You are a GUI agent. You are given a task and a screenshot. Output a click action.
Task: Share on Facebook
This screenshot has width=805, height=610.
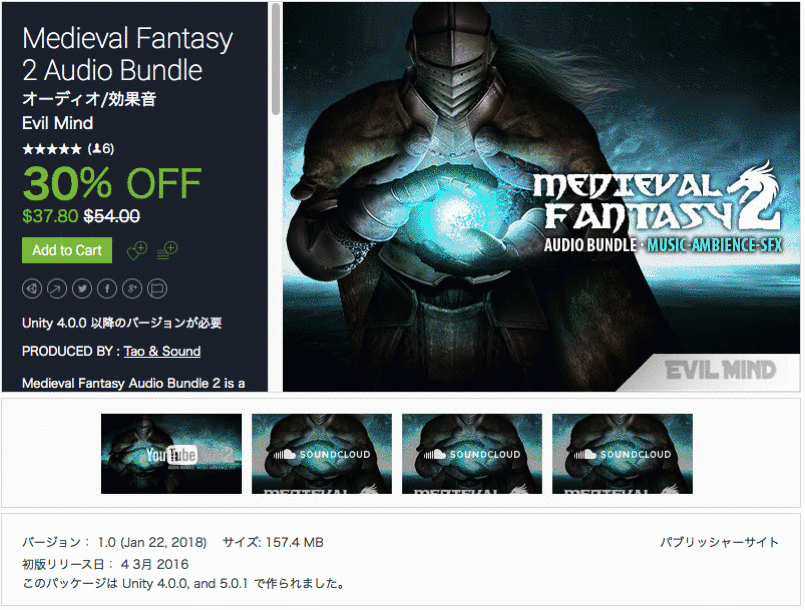pyautogui.click(x=107, y=289)
